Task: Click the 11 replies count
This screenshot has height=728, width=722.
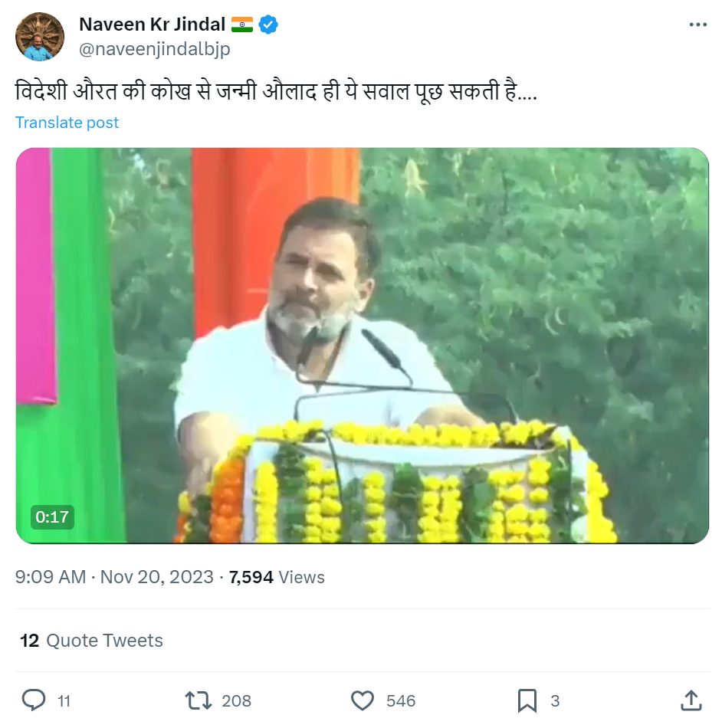Action: pos(64,700)
